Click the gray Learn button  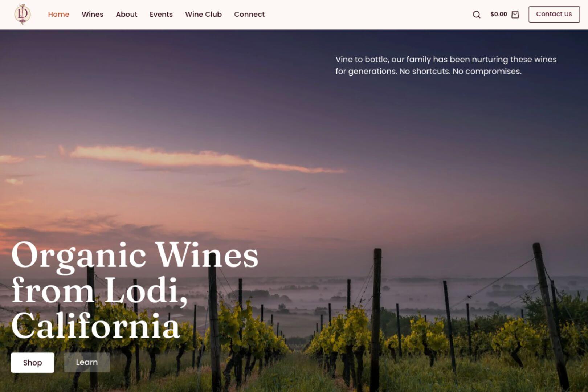point(87,362)
